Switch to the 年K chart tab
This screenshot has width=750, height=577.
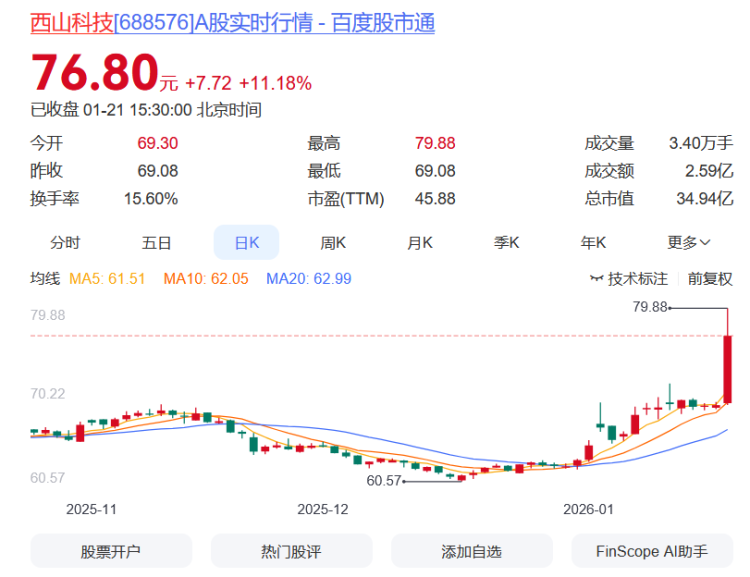tap(593, 243)
